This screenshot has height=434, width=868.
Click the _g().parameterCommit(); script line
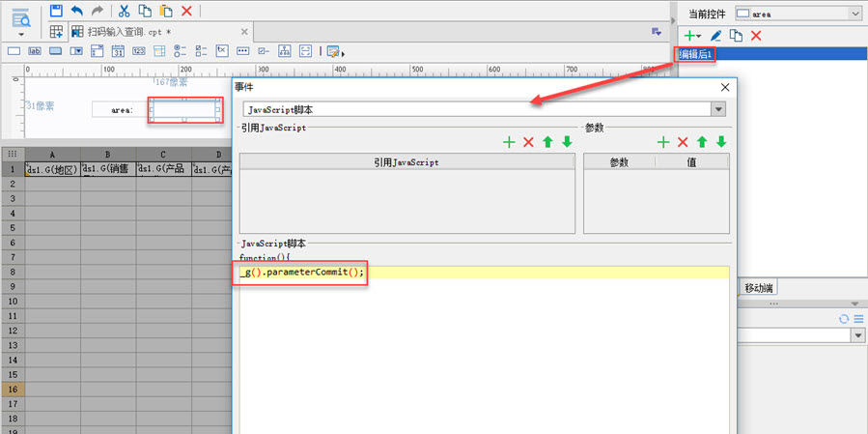coord(302,273)
